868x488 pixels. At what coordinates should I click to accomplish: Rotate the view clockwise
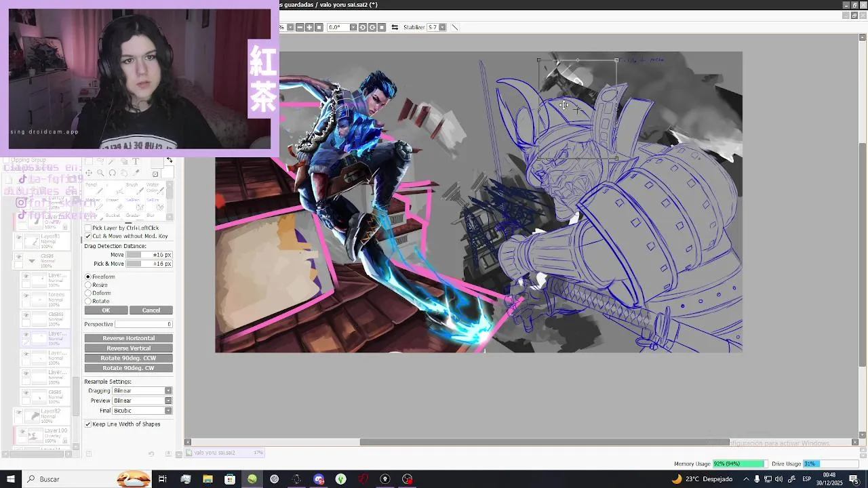click(x=372, y=27)
